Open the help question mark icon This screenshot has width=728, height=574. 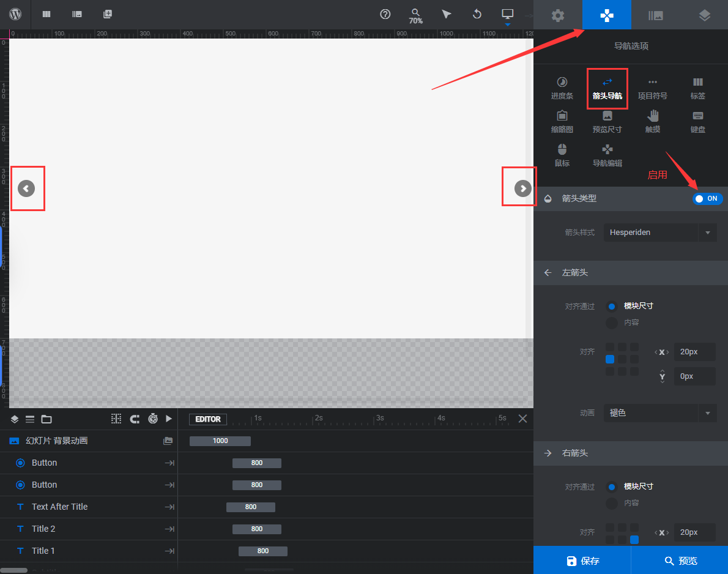click(385, 14)
